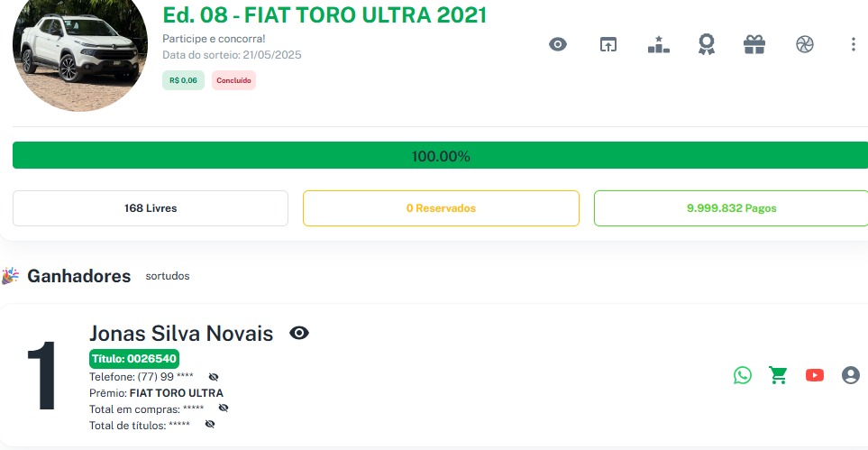The image size is (868, 450).
Task: Open the winner's YouTube video icon
Action: [x=815, y=375]
